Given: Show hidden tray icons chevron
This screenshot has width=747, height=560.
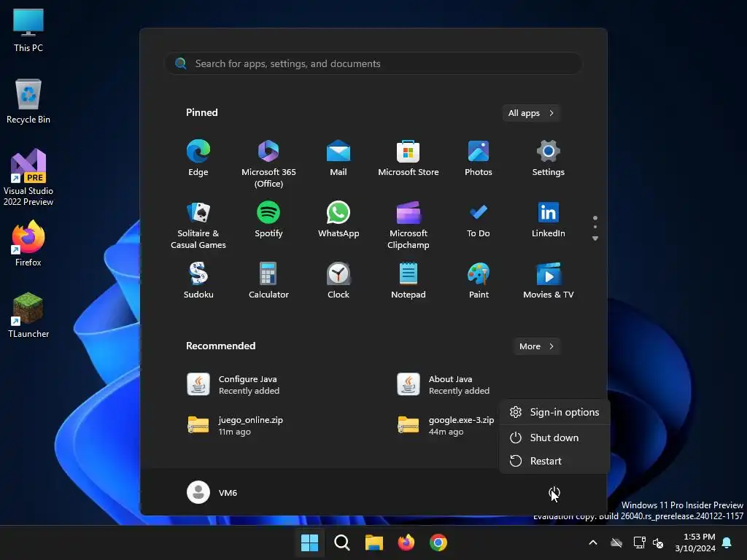Looking at the screenshot, I should pyautogui.click(x=593, y=542).
